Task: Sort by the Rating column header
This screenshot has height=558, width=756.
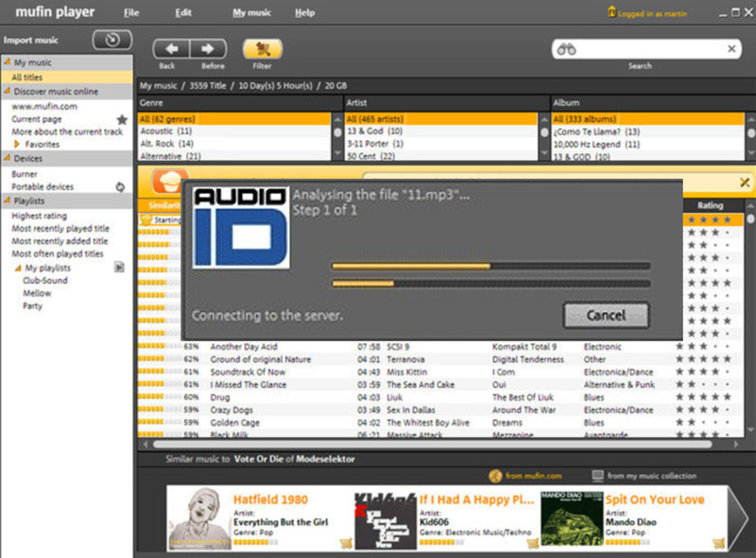Action: [x=711, y=205]
